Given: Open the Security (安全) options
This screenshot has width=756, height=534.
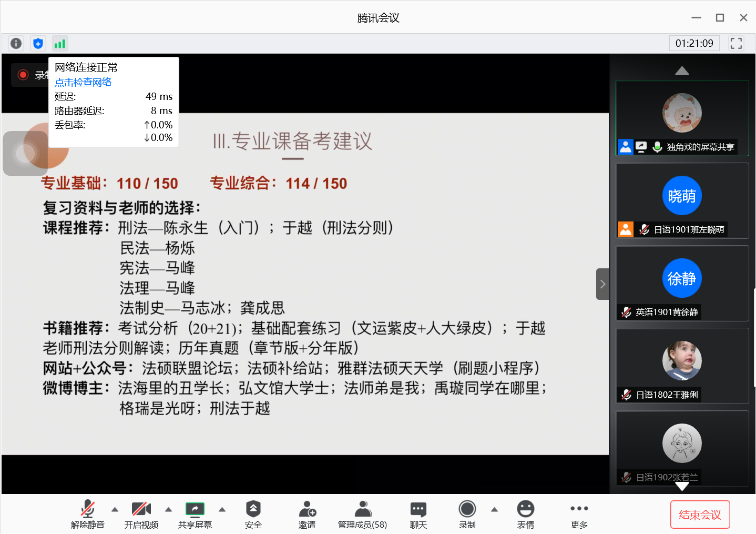Looking at the screenshot, I should coord(253,514).
